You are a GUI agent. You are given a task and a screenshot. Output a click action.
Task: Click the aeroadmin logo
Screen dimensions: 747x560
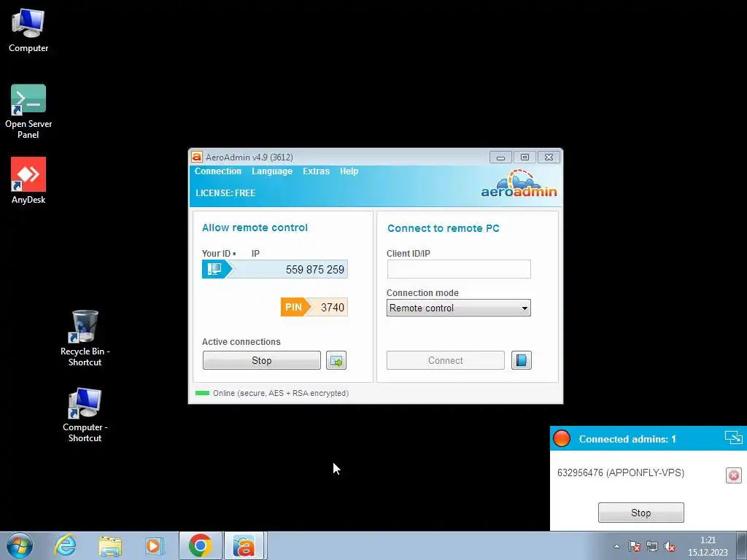coord(519,184)
